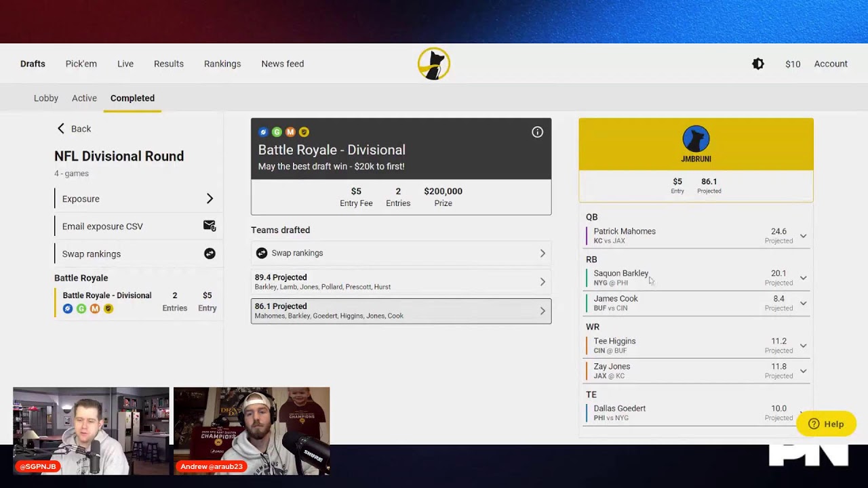Screen dimensions: 868x488
Task: Open the Help button
Action: click(826, 424)
